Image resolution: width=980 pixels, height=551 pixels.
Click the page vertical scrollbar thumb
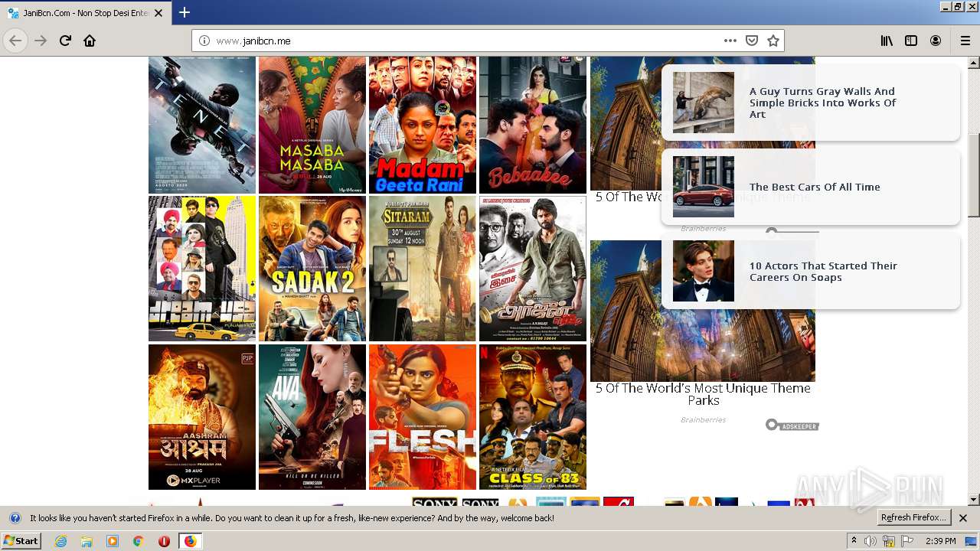click(x=974, y=176)
